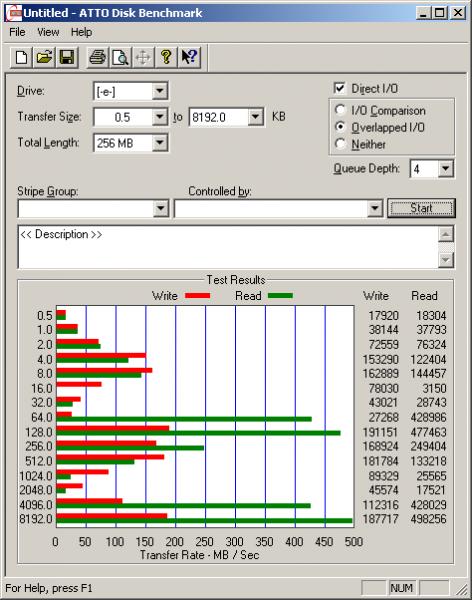Open Print Preview magnifier icon
The width and height of the screenshot is (472, 600).
click(120, 57)
